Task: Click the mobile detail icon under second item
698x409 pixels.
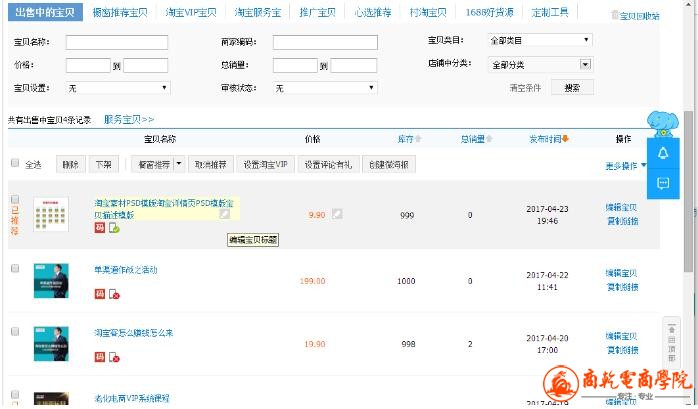Action: click(x=114, y=294)
